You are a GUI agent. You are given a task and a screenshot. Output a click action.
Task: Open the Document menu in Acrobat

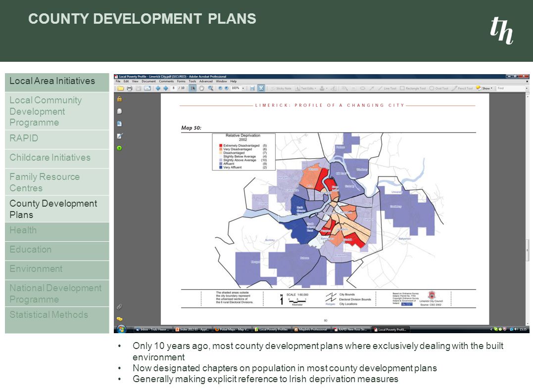point(148,82)
